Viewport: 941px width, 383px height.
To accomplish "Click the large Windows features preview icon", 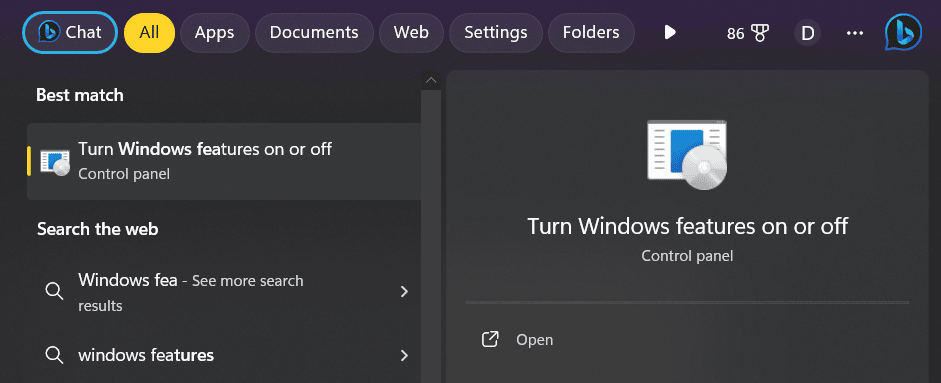I will [x=687, y=154].
